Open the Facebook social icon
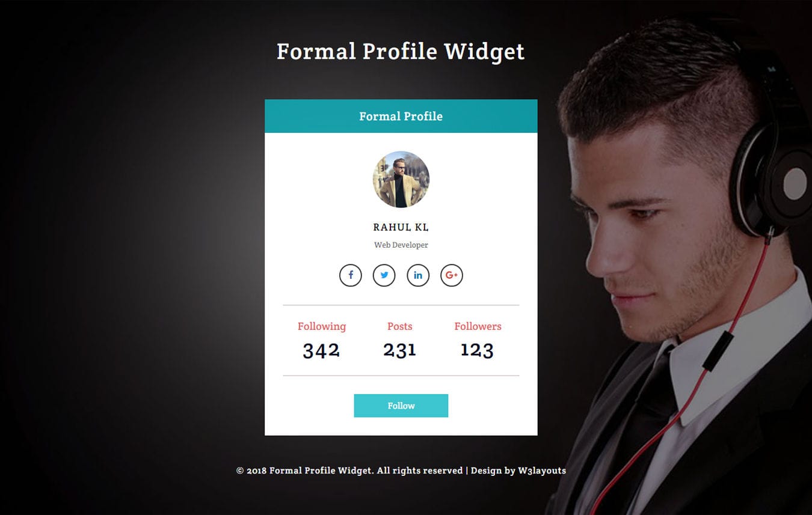812x515 pixels. [351, 275]
